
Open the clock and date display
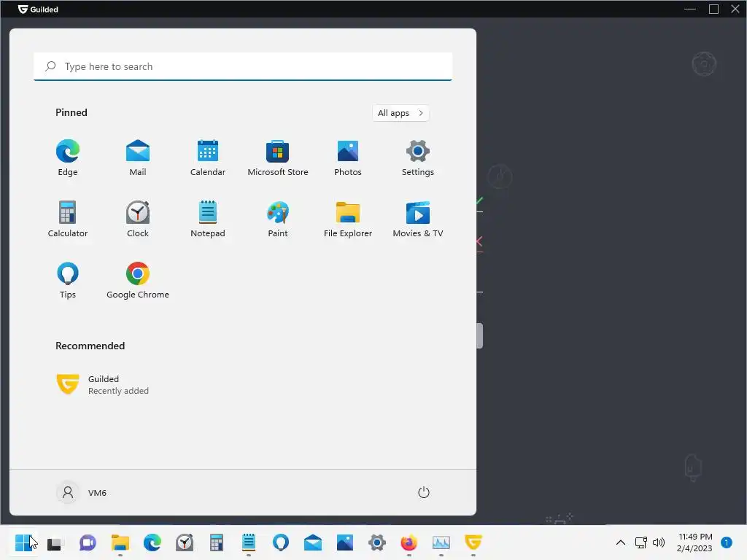click(x=694, y=542)
